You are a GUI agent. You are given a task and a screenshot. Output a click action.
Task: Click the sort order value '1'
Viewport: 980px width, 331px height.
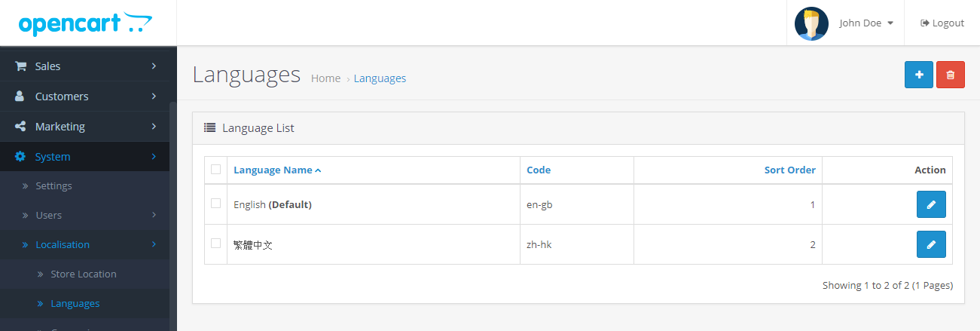click(x=813, y=204)
